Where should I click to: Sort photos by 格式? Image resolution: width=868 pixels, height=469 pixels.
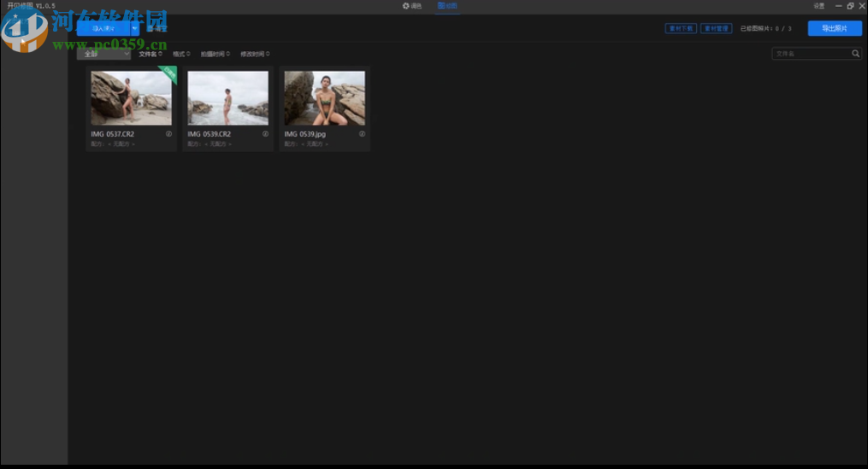[181, 54]
